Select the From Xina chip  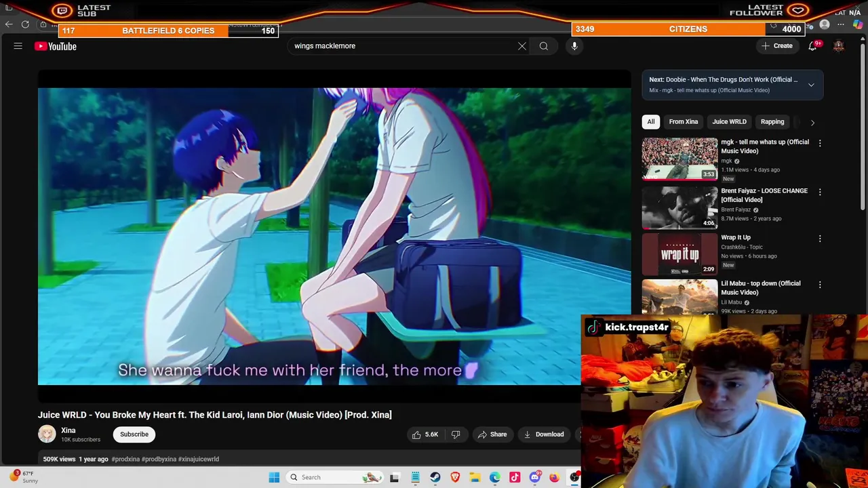pyautogui.click(x=684, y=122)
